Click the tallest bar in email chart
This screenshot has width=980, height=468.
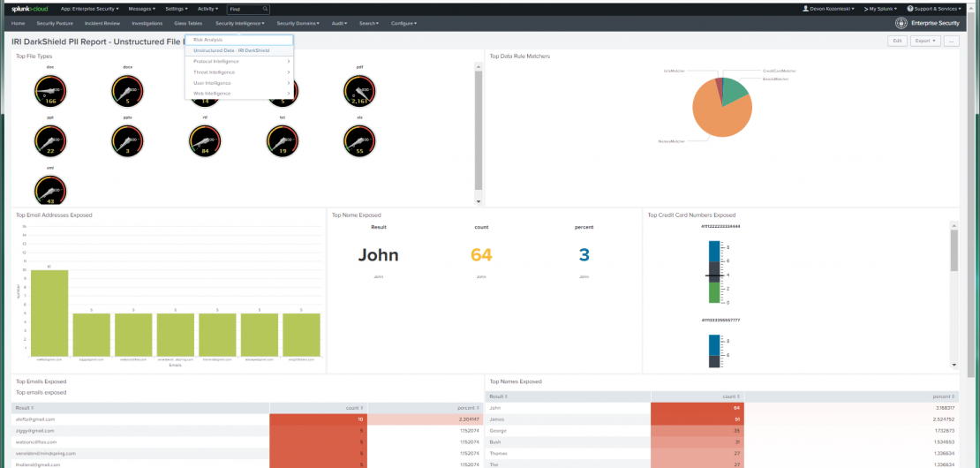pyautogui.click(x=49, y=313)
